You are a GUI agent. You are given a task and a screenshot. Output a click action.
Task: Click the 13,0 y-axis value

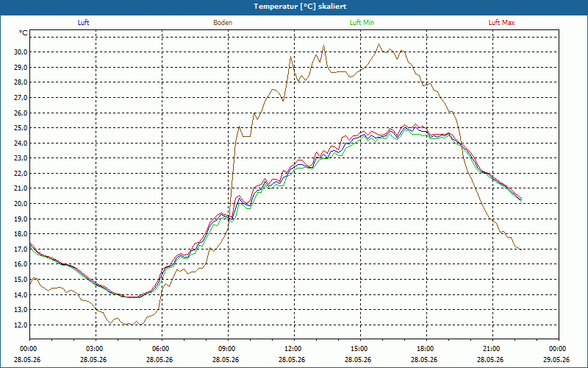tap(21, 309)
